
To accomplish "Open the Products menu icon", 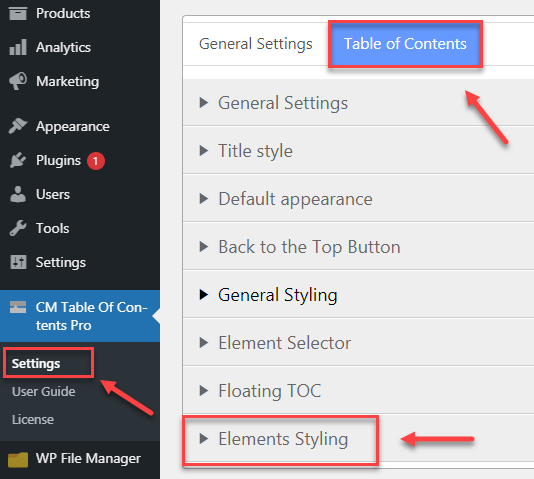I will pos(18,14).
